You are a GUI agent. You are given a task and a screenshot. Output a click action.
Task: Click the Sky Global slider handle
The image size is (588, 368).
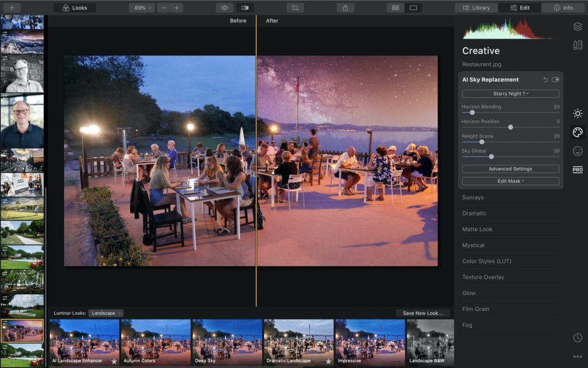tap(492, 156)
